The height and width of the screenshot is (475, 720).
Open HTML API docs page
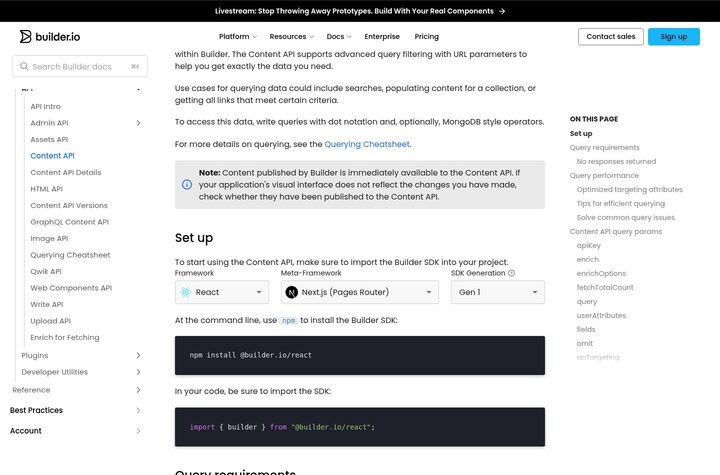point(46,189)
